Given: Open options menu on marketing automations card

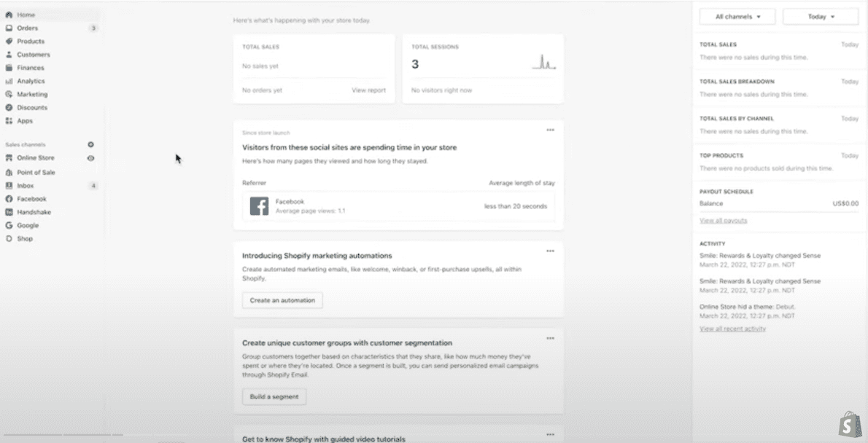Looking at the screenshot, I should point(550,251).
